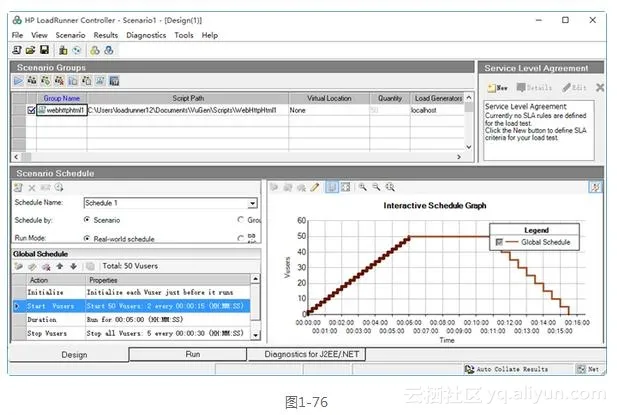Image resolution: width=617 pixels, height=415 pixels.
Task: Select the Start Vusers action row
Action: (131, 306)
